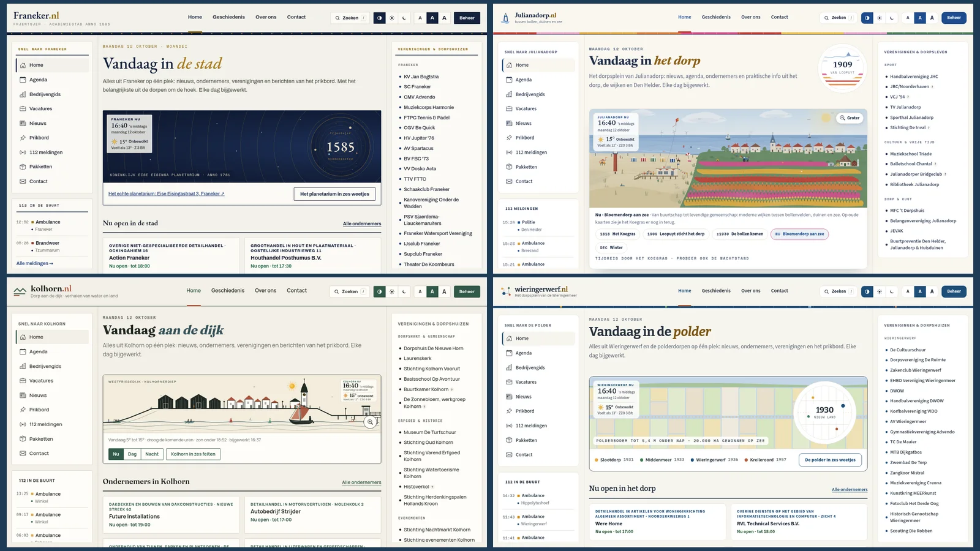Select the Nacht view on Kolhorn illustration
Image resolution: width=980 pixels, height=551 pixels.
click(x=152, y=454)
